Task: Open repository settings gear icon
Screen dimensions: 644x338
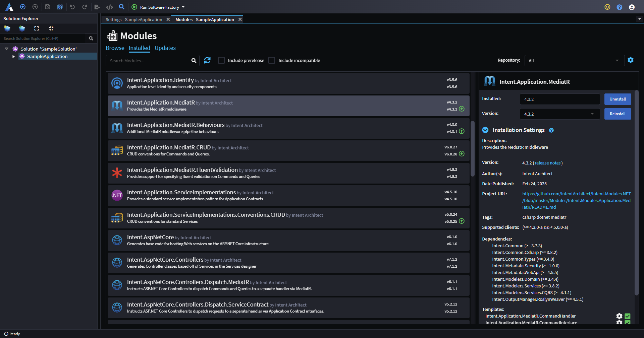Action: click(631, 60)
